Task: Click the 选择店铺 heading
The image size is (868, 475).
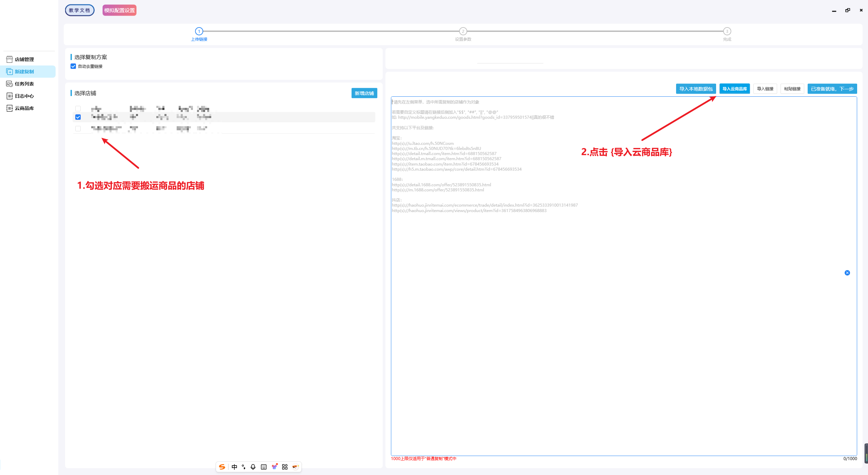Action: 85,93
